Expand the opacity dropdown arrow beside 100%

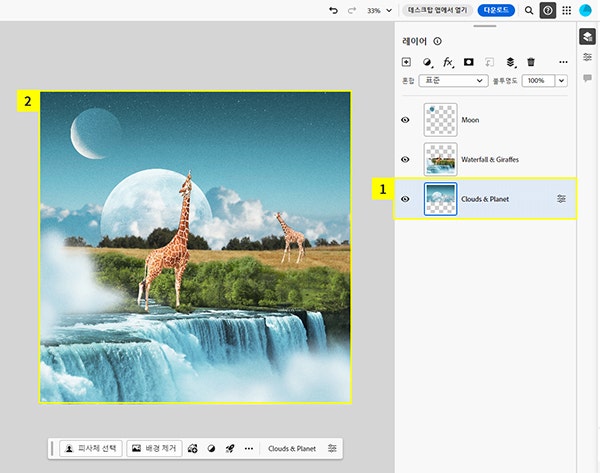561,80
